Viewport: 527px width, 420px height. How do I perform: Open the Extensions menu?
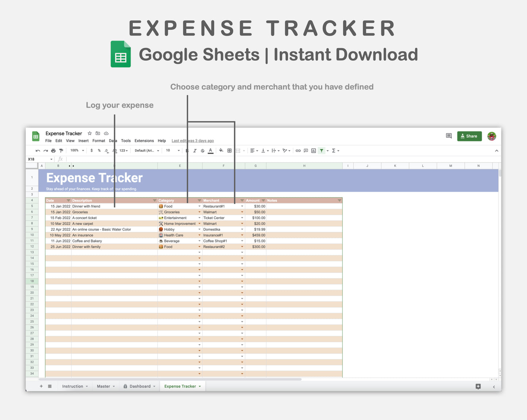click(144, 141)
